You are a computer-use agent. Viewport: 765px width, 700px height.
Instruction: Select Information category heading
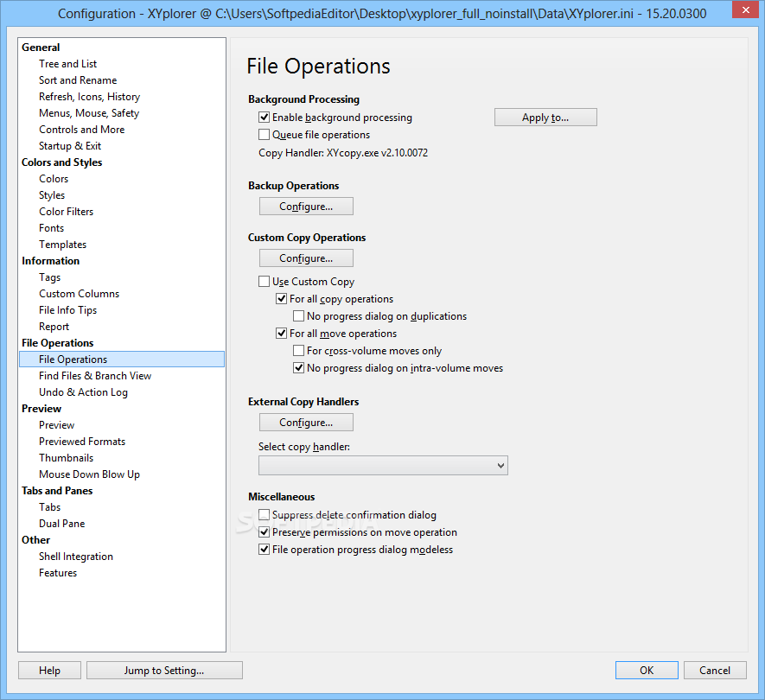pyautogui.click(x=51, y=261)
